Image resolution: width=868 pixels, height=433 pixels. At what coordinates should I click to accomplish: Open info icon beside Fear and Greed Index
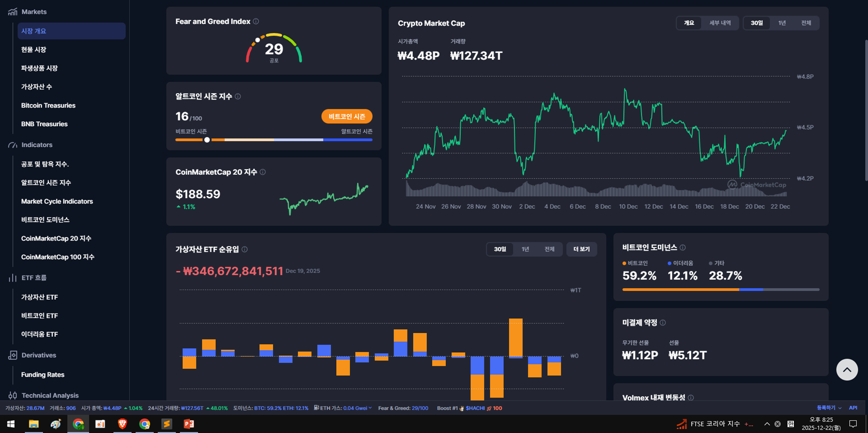(x=256, y=21)
